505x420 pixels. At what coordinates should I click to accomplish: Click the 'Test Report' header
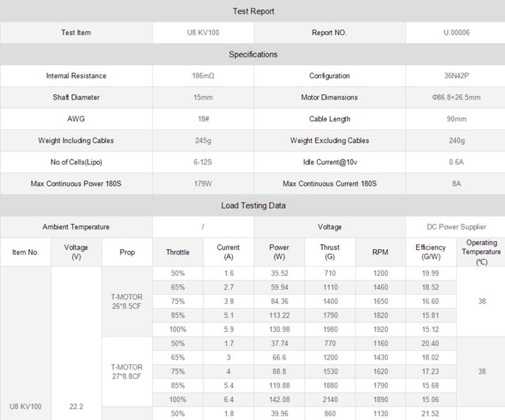tap(253, 11)
